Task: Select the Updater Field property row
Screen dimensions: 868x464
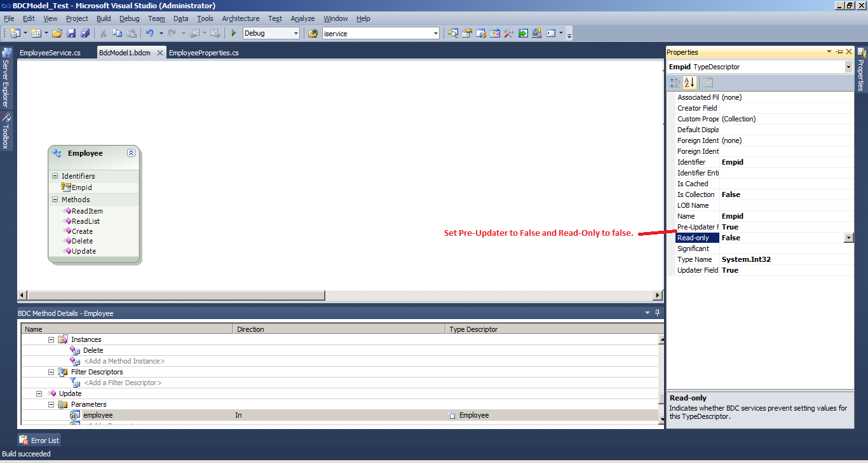Action: tap(764, 270)
